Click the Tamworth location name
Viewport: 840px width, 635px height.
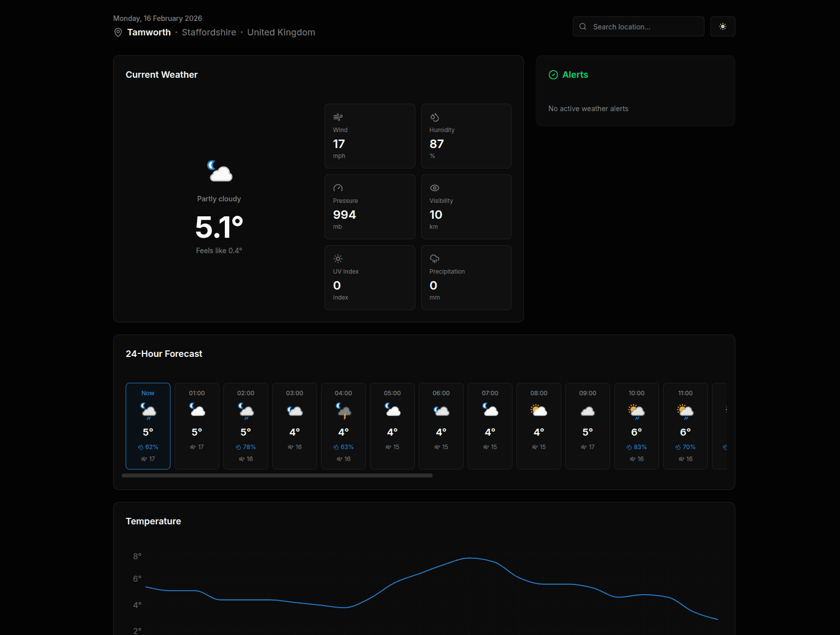pos(148,32)
